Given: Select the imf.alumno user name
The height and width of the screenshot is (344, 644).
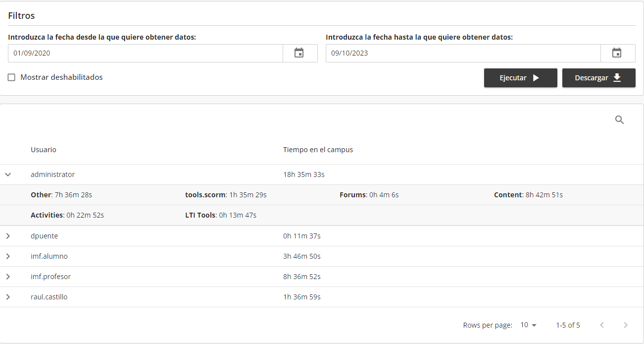Looking at the screenshot, I should pyautogui.click(x=49, y=256).
